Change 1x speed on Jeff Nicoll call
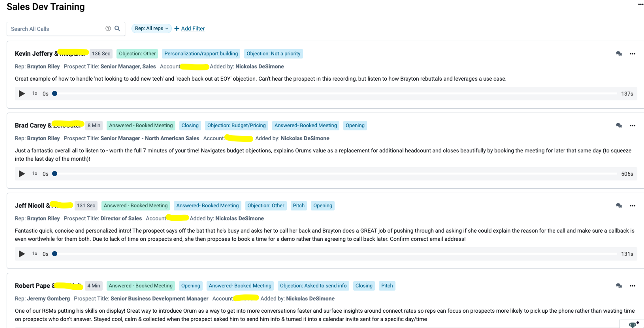Screen dimensions: 644x328 click(x=35, y=254)
